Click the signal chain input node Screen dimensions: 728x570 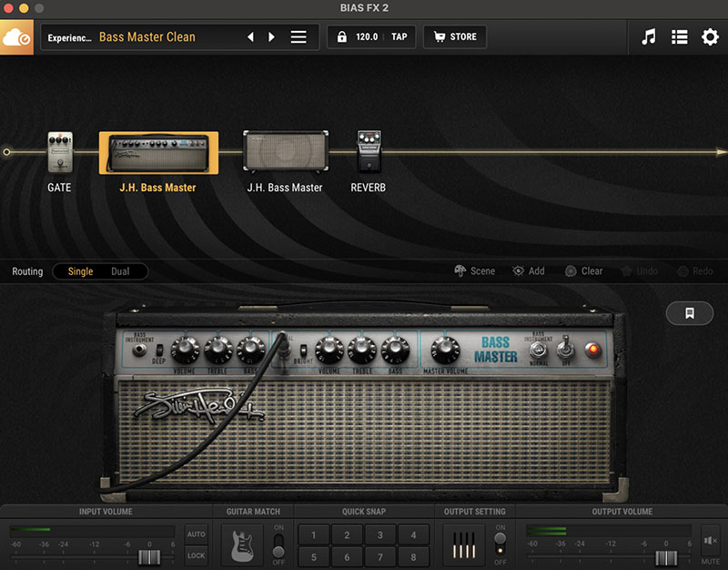coord(6,152)
